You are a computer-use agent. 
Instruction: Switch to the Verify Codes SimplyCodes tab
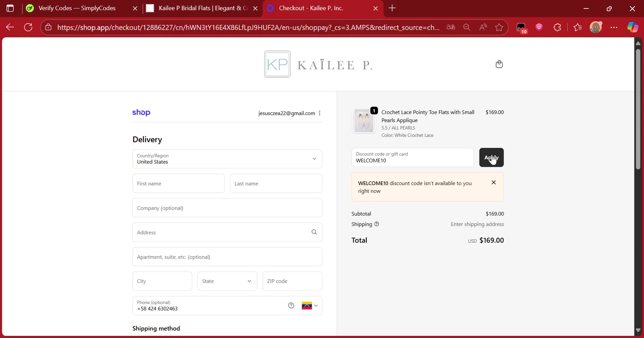(x=76, y=8)
